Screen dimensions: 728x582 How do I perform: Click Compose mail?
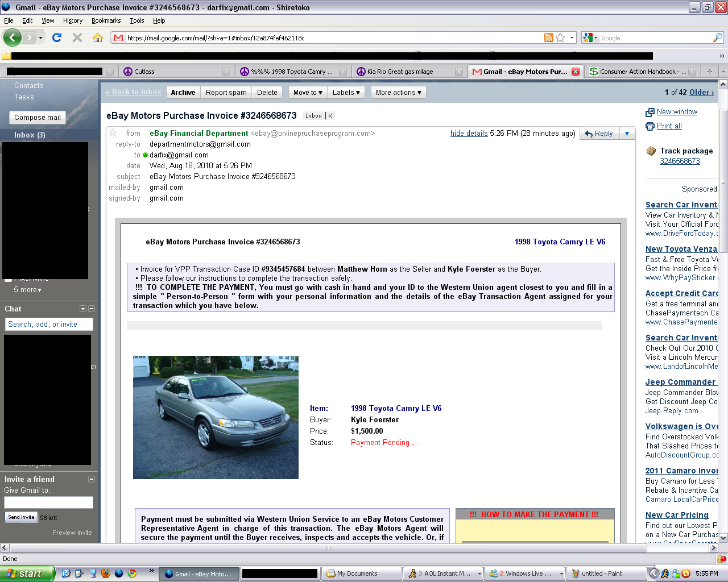click(38, 118)
